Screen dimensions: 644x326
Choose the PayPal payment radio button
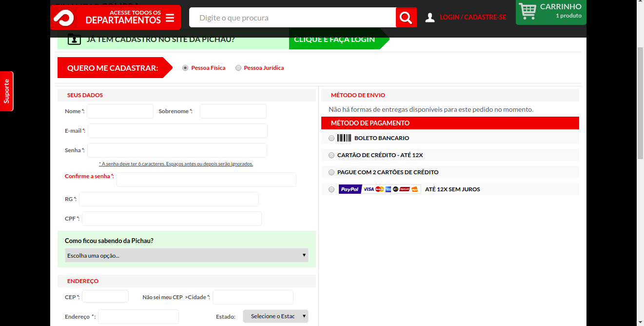[332, 189]
